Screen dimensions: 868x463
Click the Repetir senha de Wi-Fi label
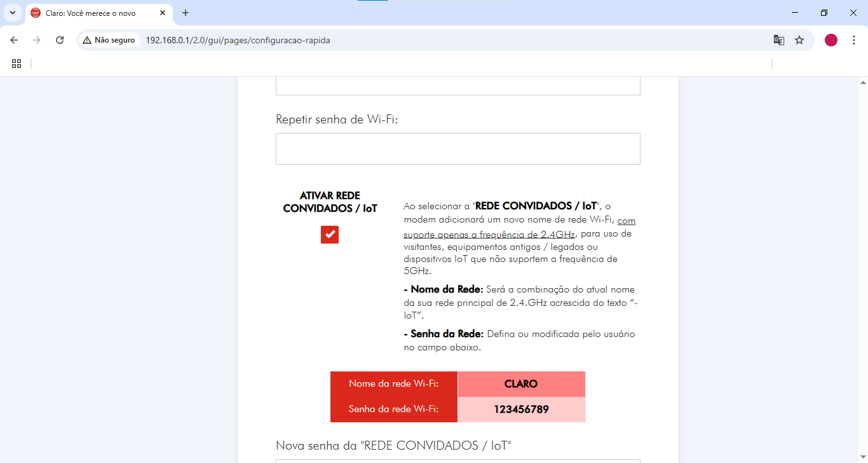click(337, 120)
